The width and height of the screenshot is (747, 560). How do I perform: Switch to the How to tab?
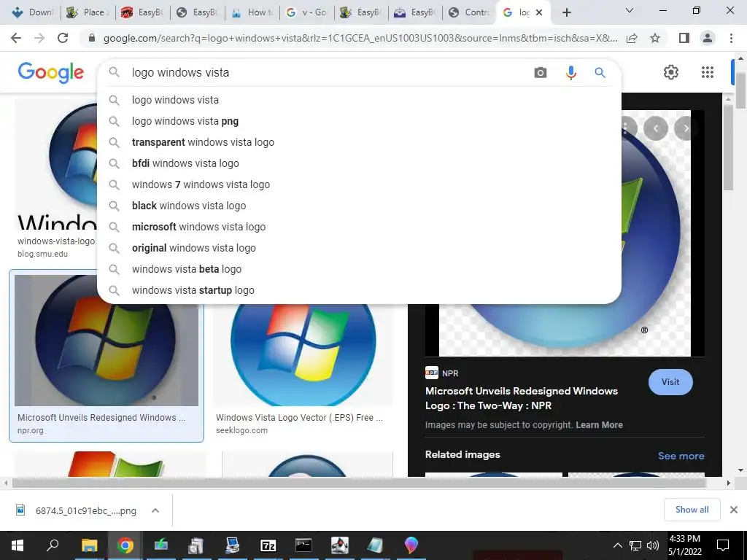click(252, 12)
